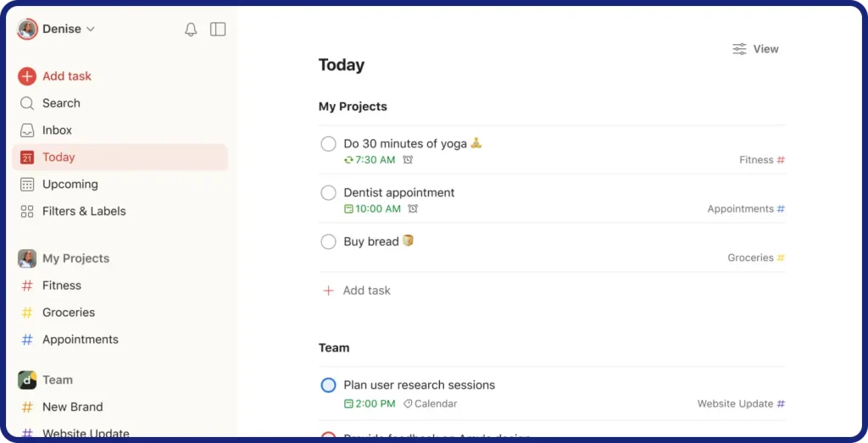This screenshot has height=443, width=868.
Task: Open notifications bell icon
Action: [x=191, y=30]
